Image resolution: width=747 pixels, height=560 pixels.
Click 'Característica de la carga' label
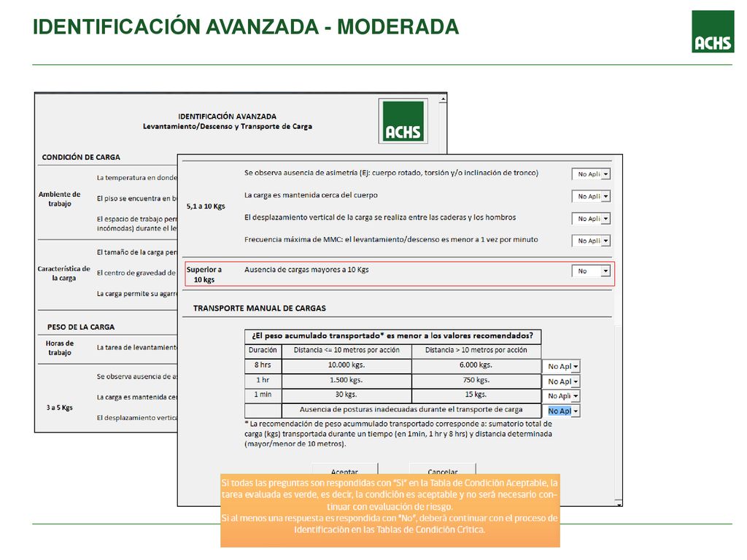(x=64, y=273)
